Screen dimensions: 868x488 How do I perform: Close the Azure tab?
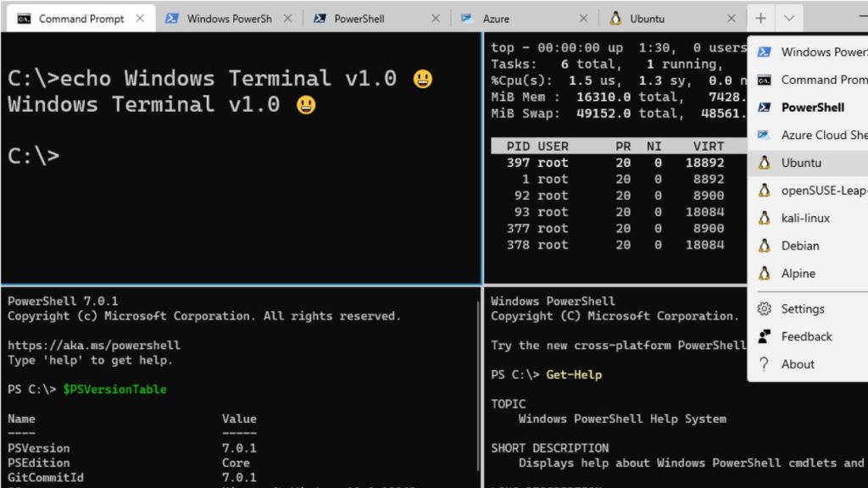(x=583, y=19)
